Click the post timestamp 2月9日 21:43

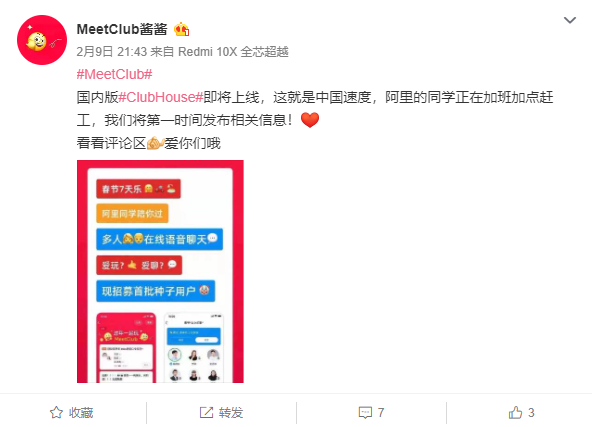pyautogui.click(x=111, y=52)
